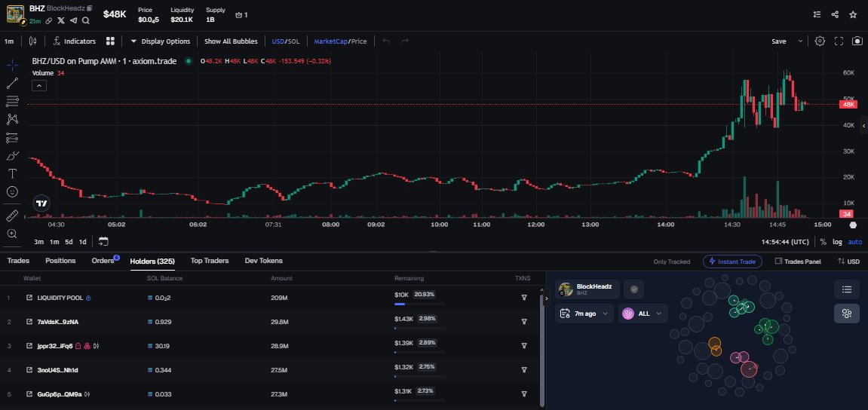Image resolution: width=868 pixels, height=410 pixels.
Task: Open the emoji icons tool
Action: pos(12,191)
